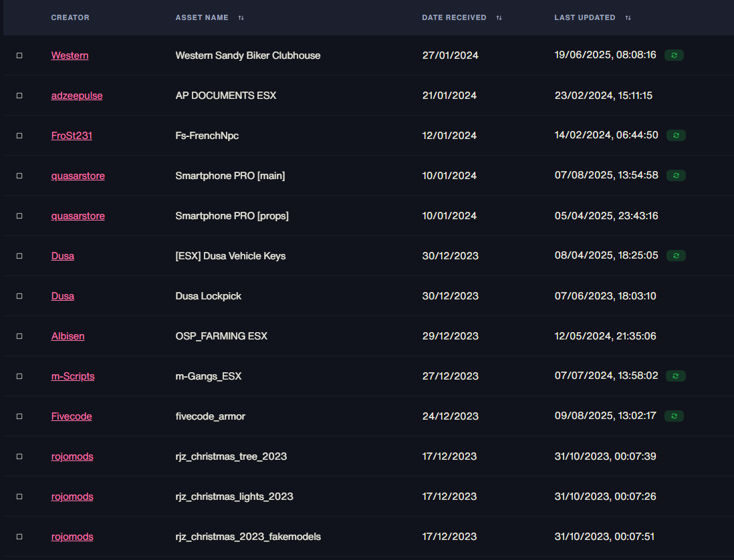734x560 pixels.
Task: Select asset name m-Gangs_ESX
Action: tap(209, 376)
